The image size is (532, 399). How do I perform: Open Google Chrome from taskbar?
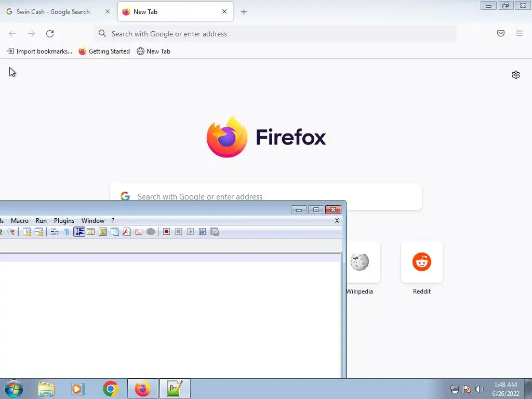110,389
